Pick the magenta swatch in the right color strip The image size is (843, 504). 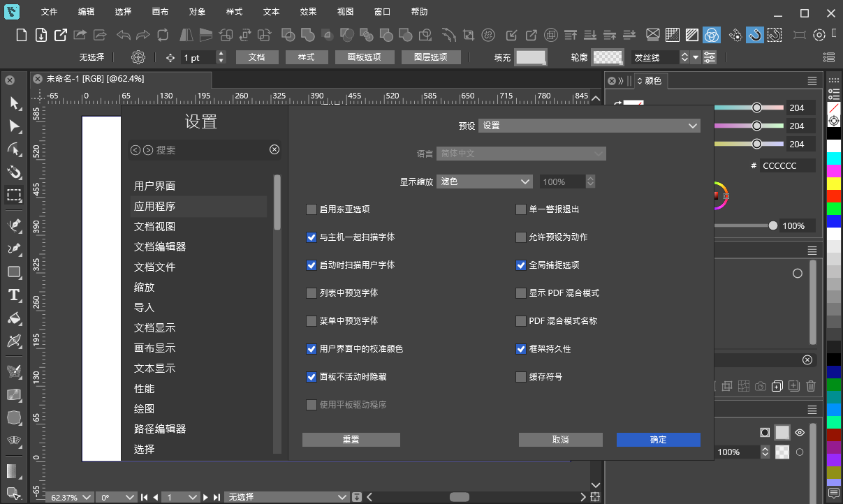(834, 170)
